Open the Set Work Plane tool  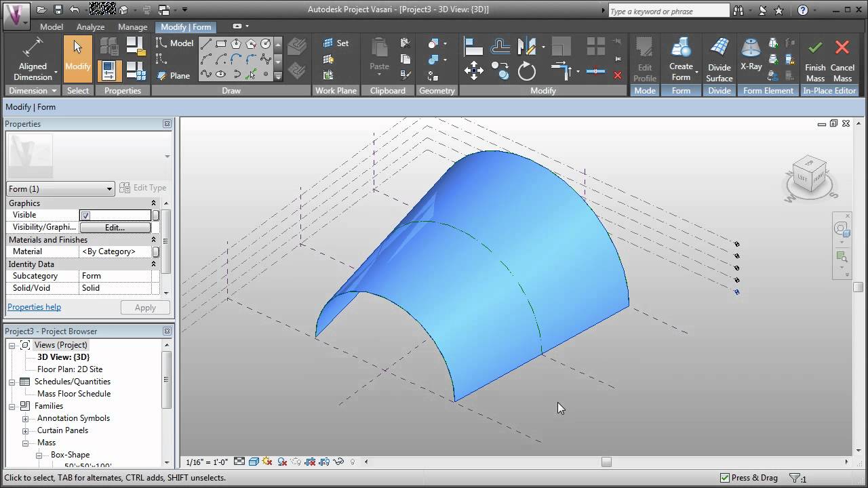pyautogui.click(x=336, y=43)
